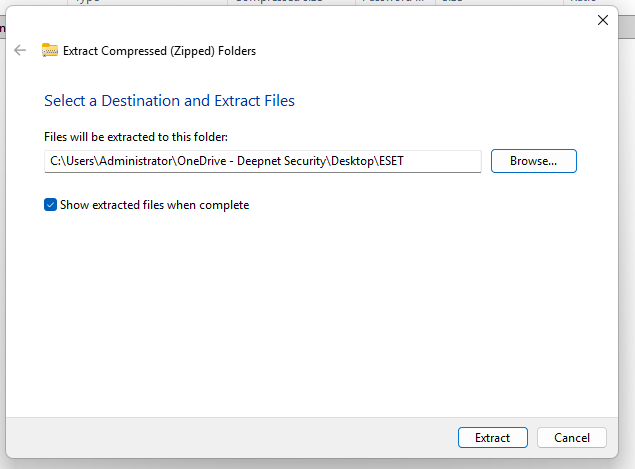Go back using the arrow icon
Viewport: 635px width, 469px height.
click(20, 50)
